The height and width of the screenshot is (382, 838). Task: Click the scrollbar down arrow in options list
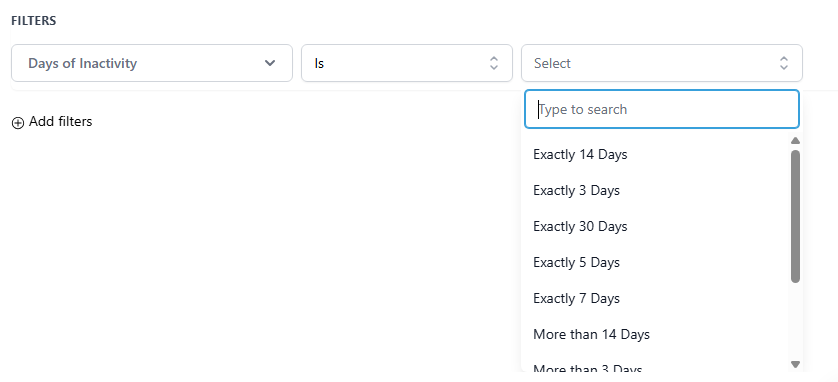pos(795,364)
